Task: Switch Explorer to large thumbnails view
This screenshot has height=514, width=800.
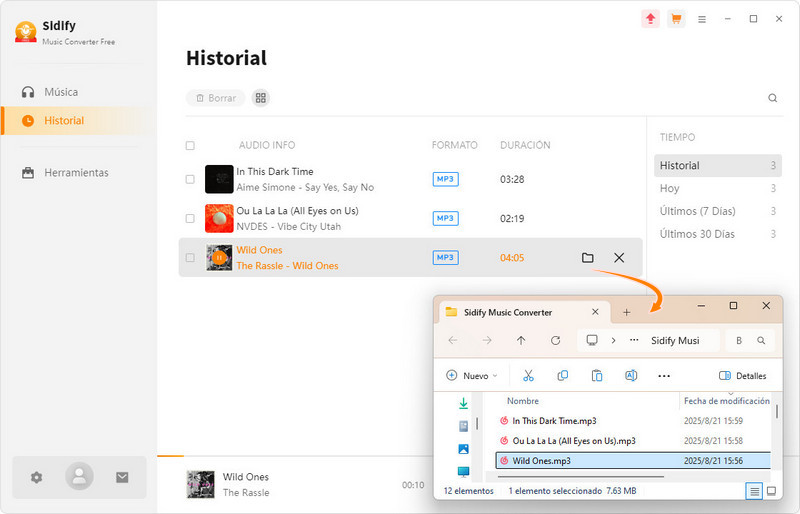Action: coord(771,491)
